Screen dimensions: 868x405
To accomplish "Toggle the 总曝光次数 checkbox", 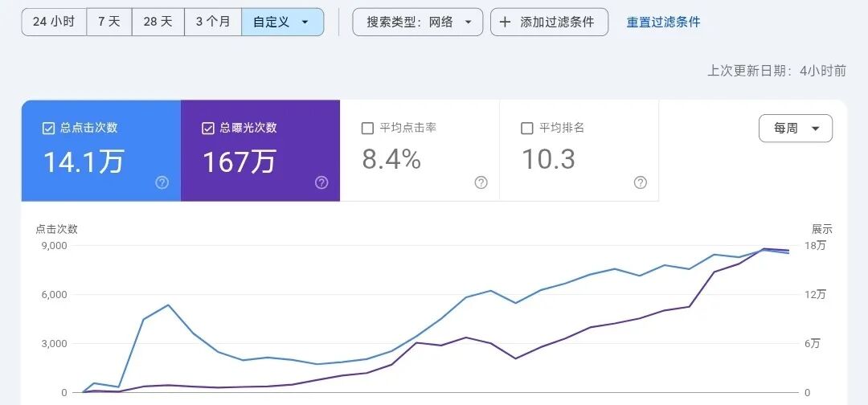I will pyautogui.click(x=207, y=129).
